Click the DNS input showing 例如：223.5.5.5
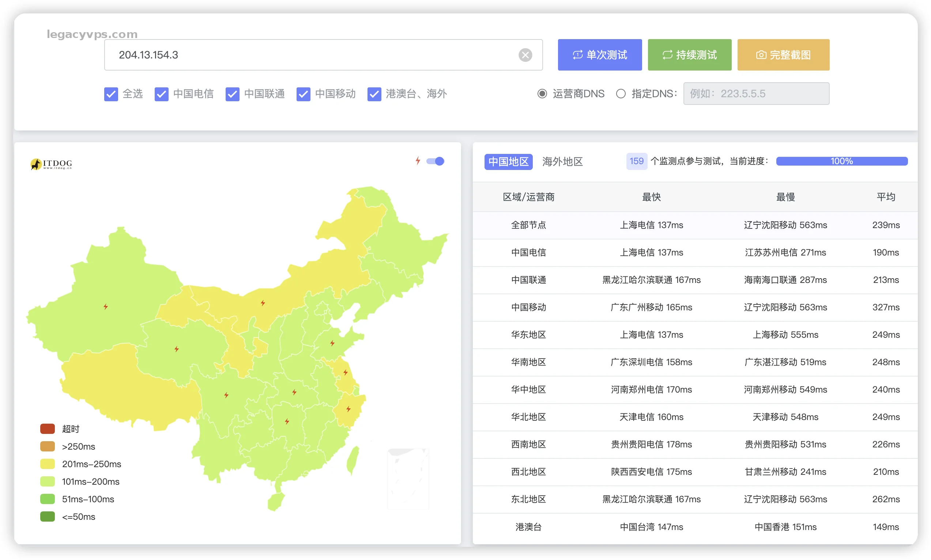The width and height of the screenshot is (931, 560). coord(756,94)
